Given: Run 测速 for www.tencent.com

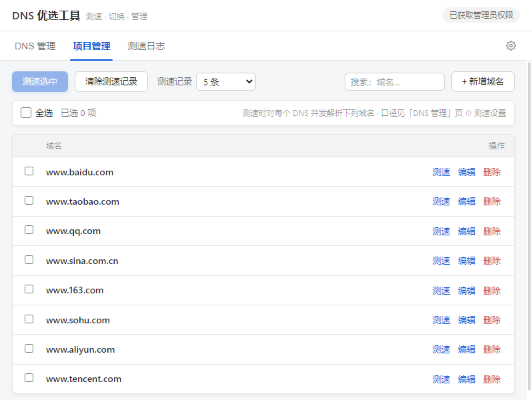Looking at the screenshot, I should [441, 379].
